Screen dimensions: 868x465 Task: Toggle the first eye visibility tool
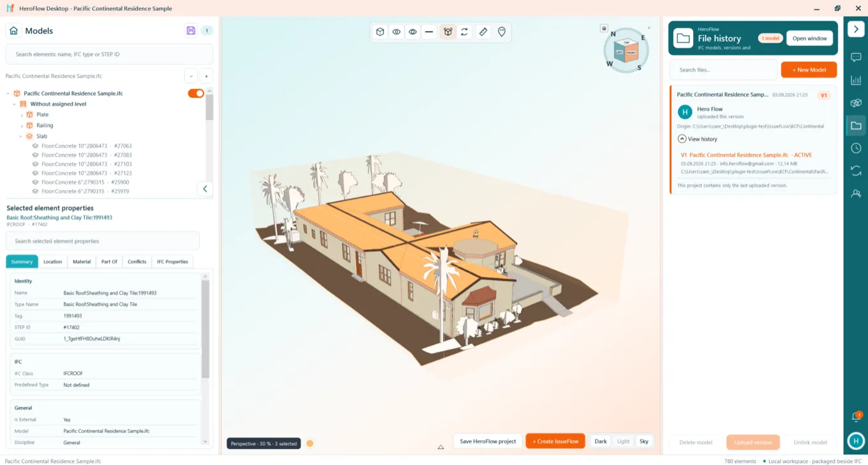[x=396, y=32]
